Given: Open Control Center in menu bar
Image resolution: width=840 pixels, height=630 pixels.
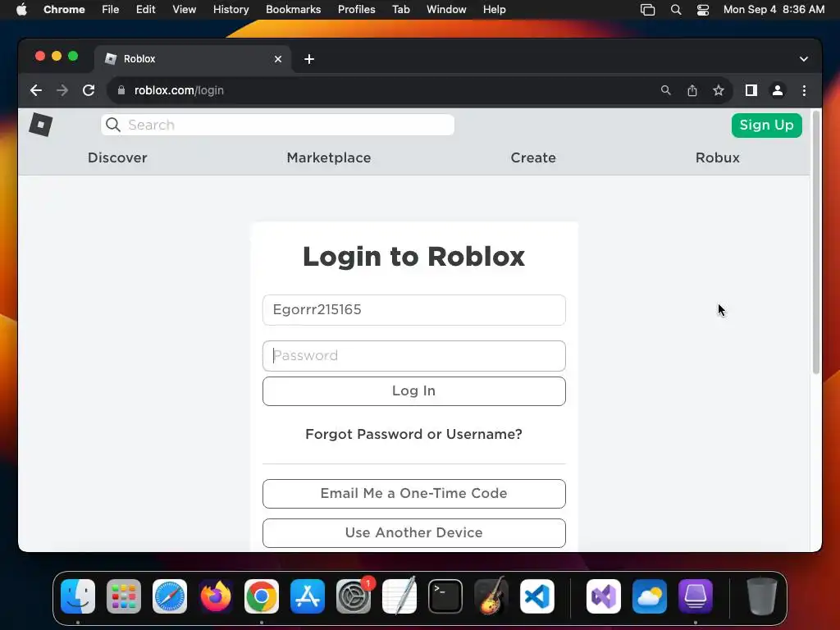Looking at the screenshot, I should coord(703,10).
